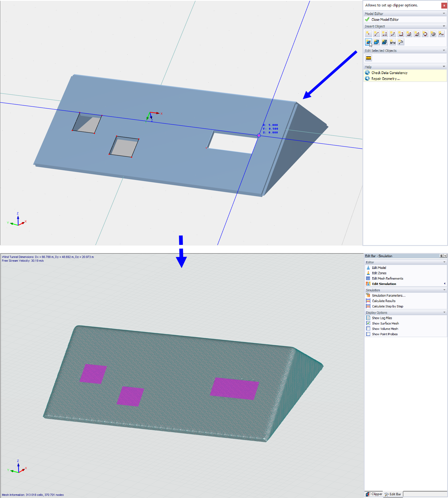Start Calculate Results
This screenshot has height=498, width=448.
click(384, 301)
